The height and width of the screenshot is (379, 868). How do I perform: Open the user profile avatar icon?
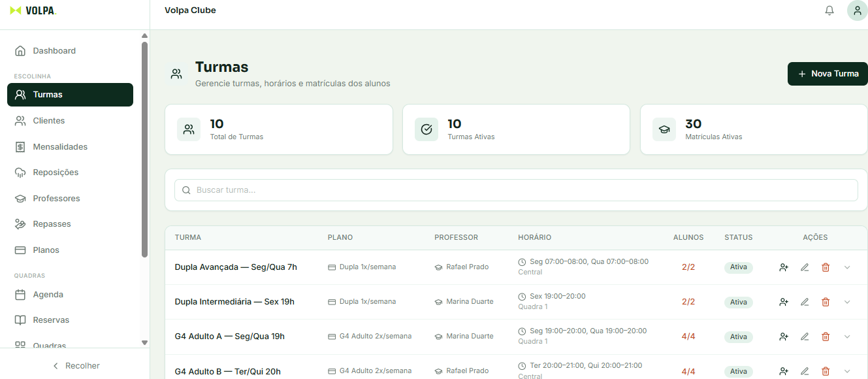click(857, 10)
